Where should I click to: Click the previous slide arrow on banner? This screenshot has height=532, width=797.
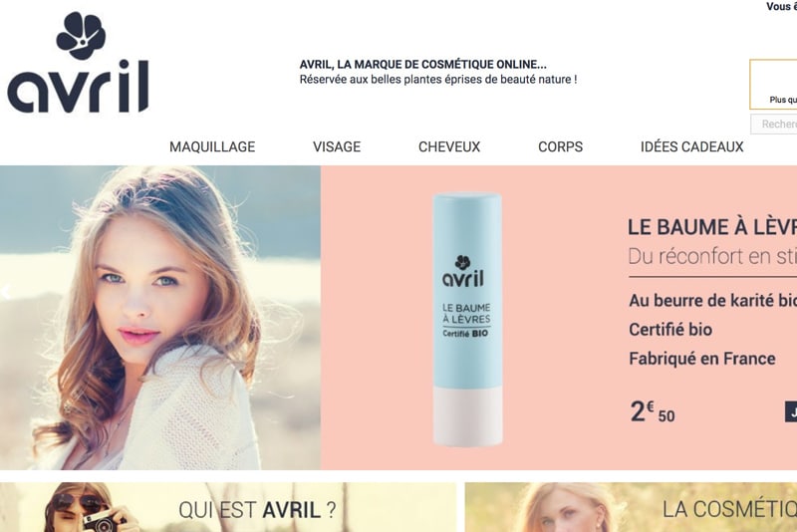6,292
